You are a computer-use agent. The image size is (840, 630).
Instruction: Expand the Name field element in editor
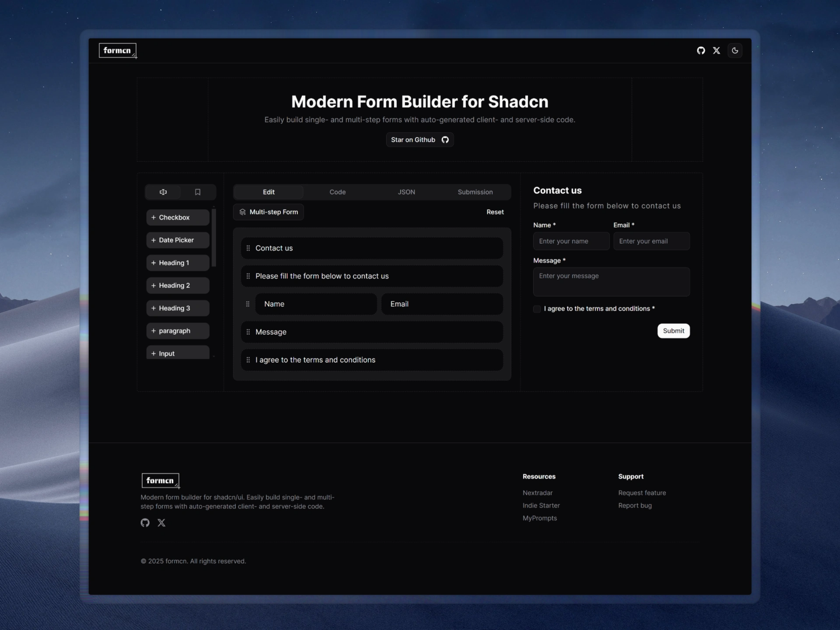point(316,304)
